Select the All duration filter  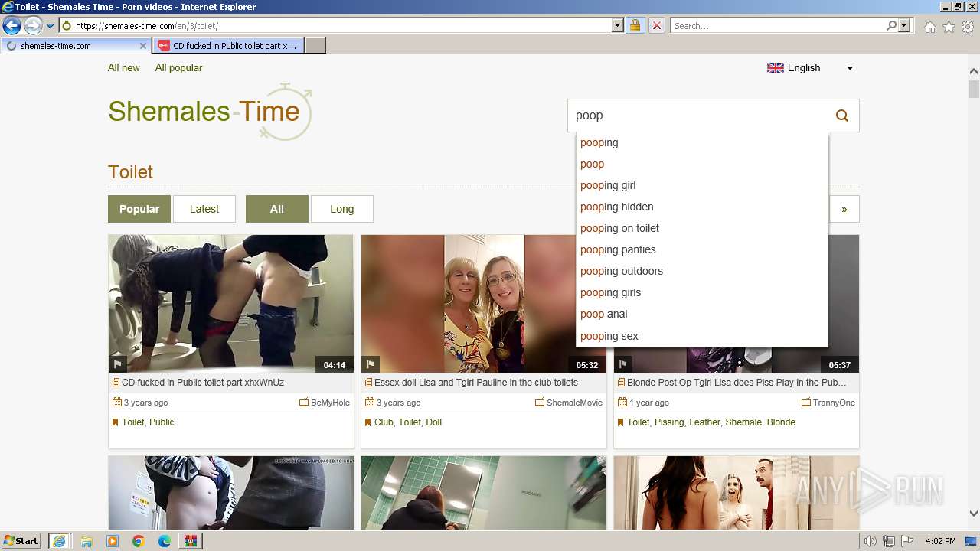pyautogui.click(x=277, y=209)
